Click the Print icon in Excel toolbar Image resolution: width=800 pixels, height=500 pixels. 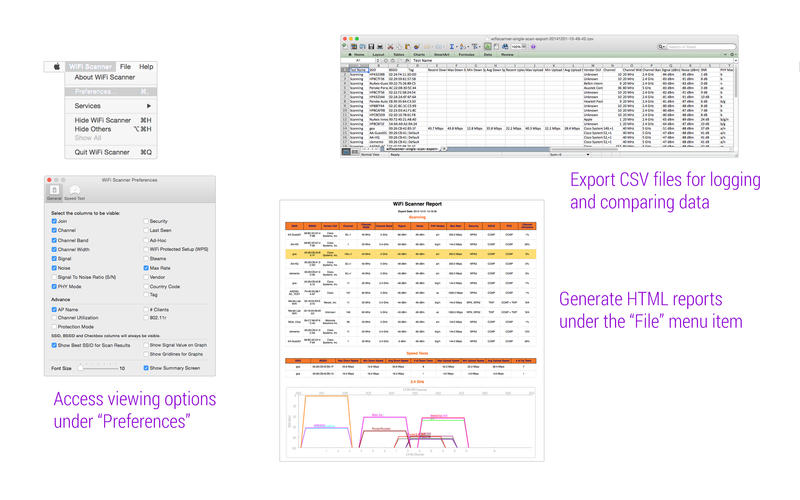(x=380, y=46)
